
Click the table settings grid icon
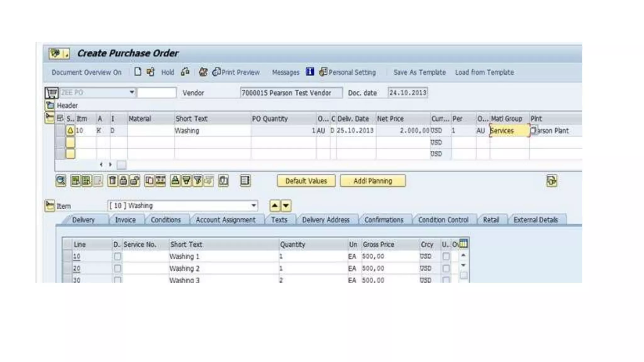point(464,244)
